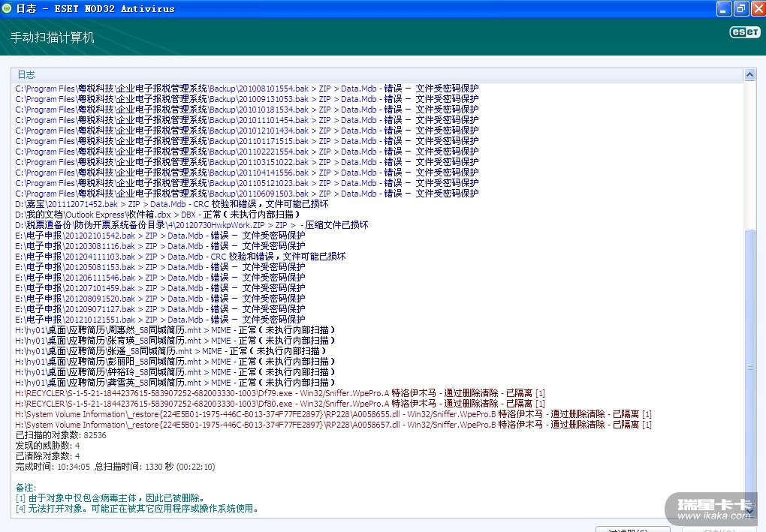Viewport: 766px width, 532px height.
Task: Select the 钟裕玲_58同城简历.mht log line
Action: [x=176, y=372]
